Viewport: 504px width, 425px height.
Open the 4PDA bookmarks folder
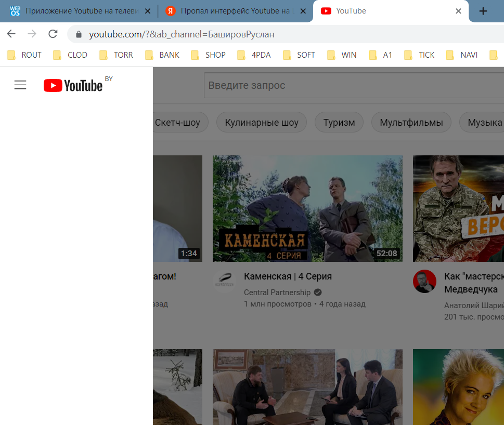[x=254, y=55]
